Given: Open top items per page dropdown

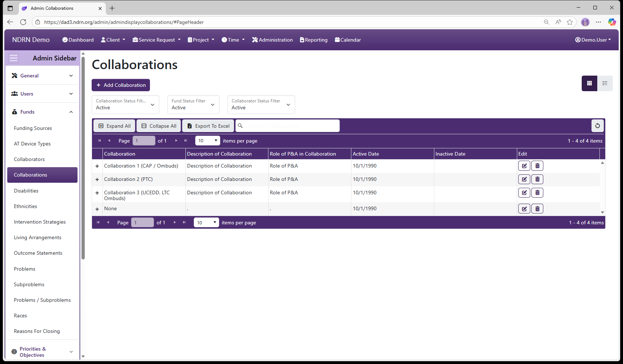Looking at the screenshot, I should pos(208,140).
